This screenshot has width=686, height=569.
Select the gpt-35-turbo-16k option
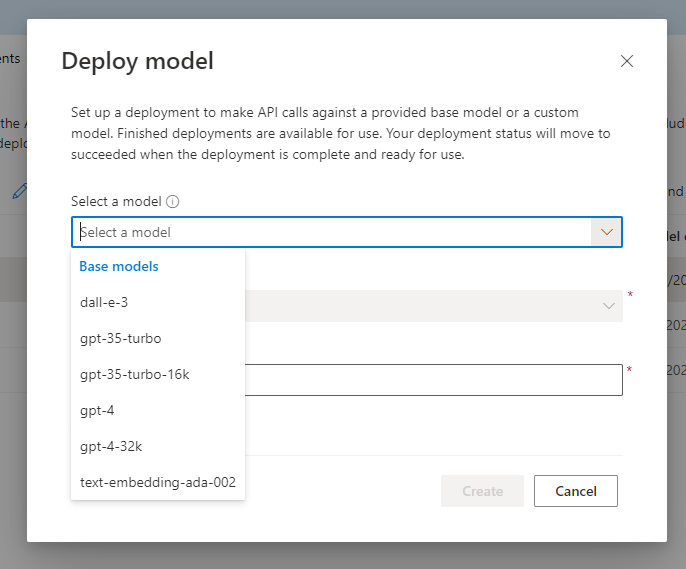tap(158, 374)
